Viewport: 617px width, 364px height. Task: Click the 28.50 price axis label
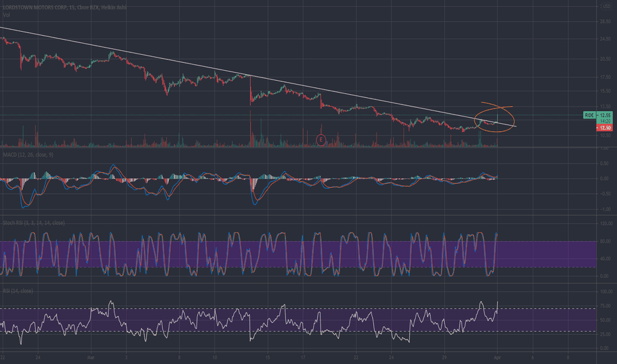[x=605, y=22]
